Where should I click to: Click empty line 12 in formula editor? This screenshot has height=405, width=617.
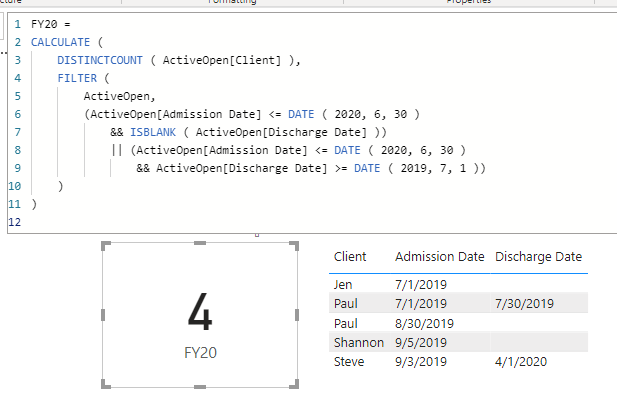pyautogui.click(x=315, y=222)
